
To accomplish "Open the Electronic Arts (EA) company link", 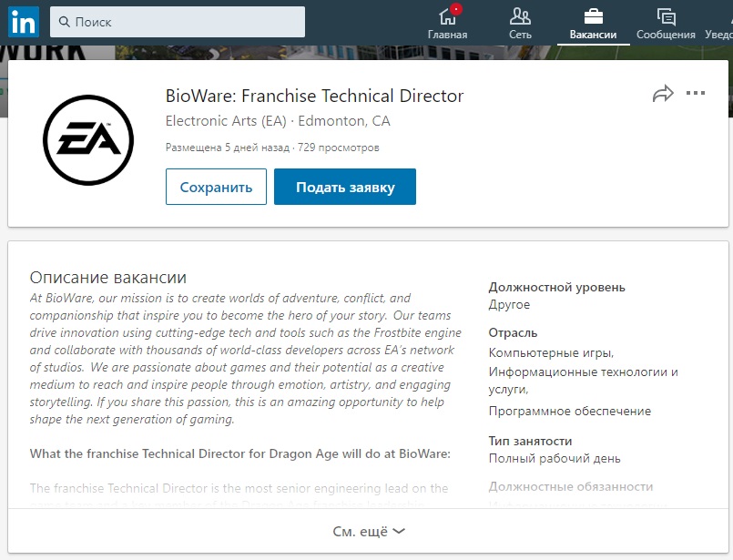I will 226,121.
